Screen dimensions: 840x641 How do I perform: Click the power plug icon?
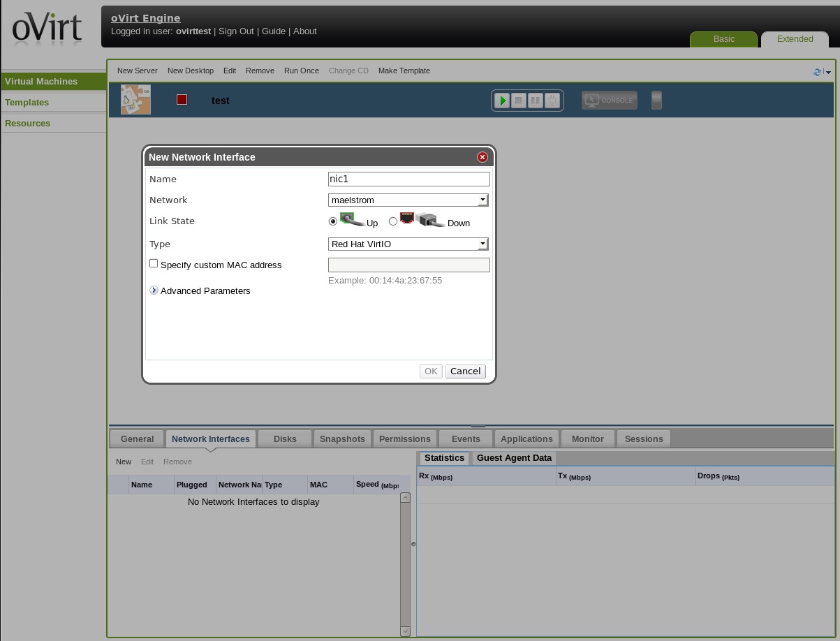click(552, 101)
